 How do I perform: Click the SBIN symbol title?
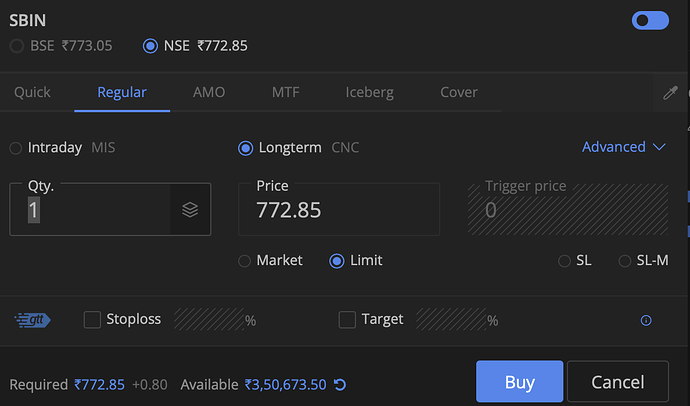(27, 20)
